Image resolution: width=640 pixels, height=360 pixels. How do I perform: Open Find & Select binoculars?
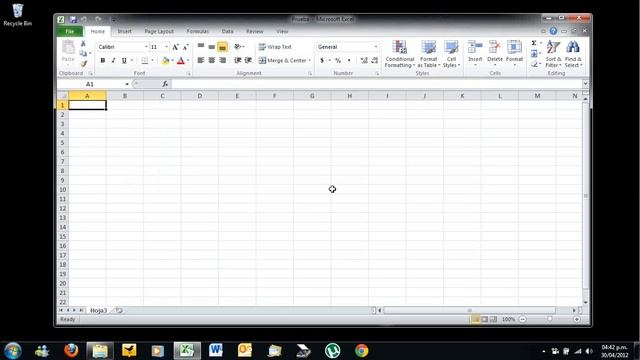573,54
